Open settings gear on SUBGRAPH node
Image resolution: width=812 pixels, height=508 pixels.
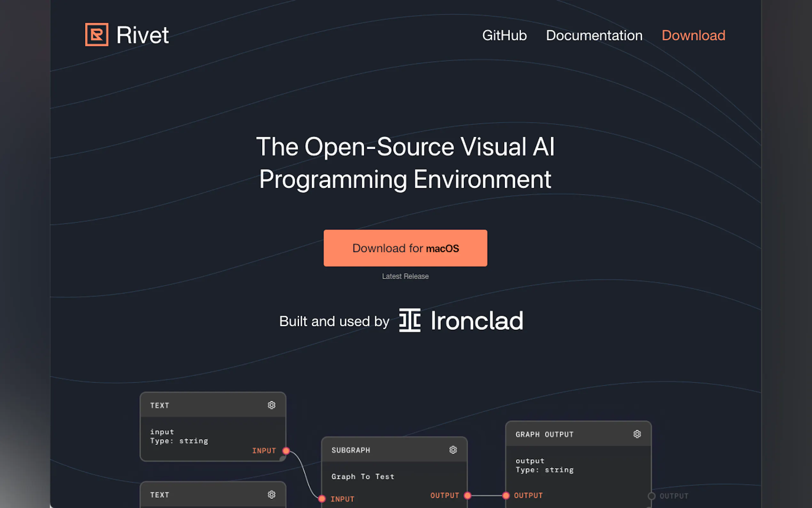(x=453, y=450)
